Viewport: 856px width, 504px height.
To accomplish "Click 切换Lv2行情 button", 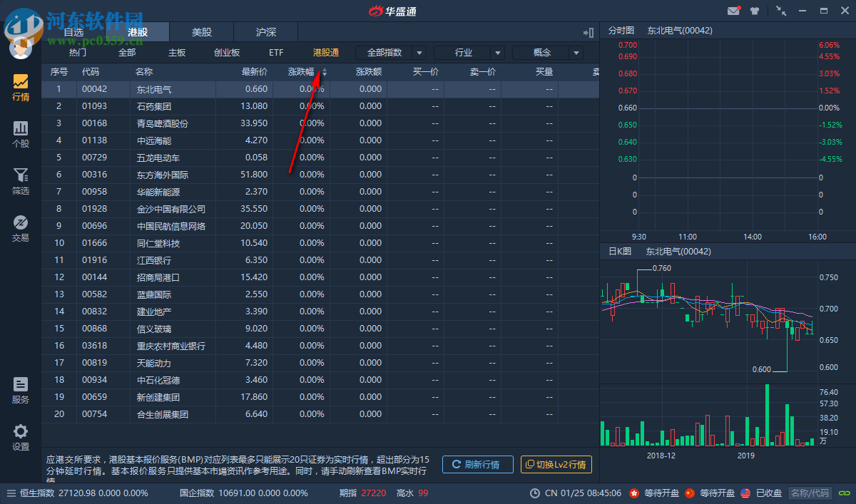I will pos(556,465).
